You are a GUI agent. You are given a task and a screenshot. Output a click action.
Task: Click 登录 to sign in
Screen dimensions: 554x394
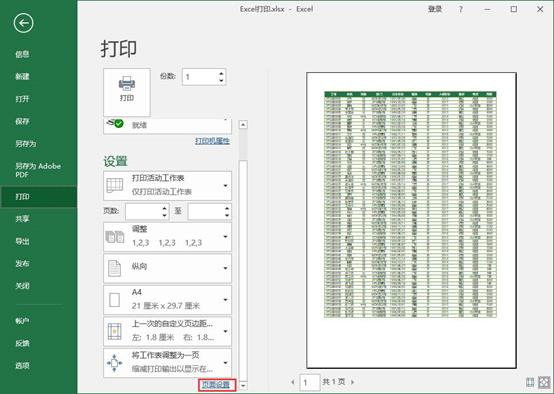[435, 9]
